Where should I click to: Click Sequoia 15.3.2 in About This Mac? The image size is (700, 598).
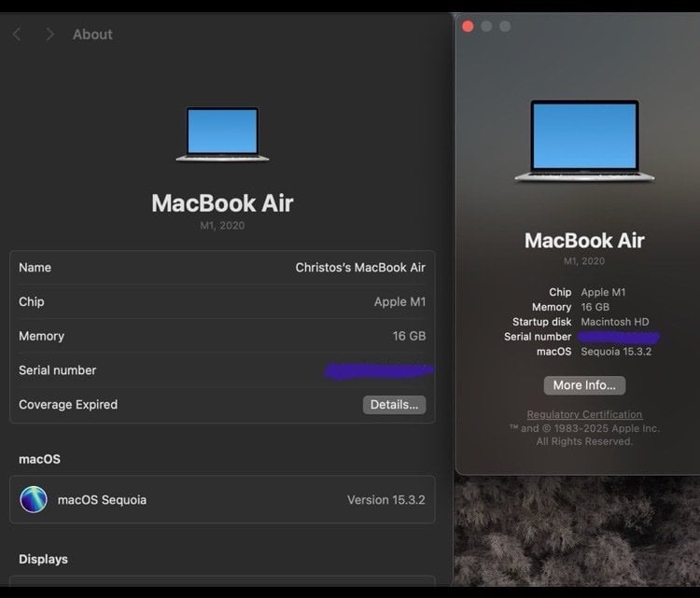[x=616, y=352]
